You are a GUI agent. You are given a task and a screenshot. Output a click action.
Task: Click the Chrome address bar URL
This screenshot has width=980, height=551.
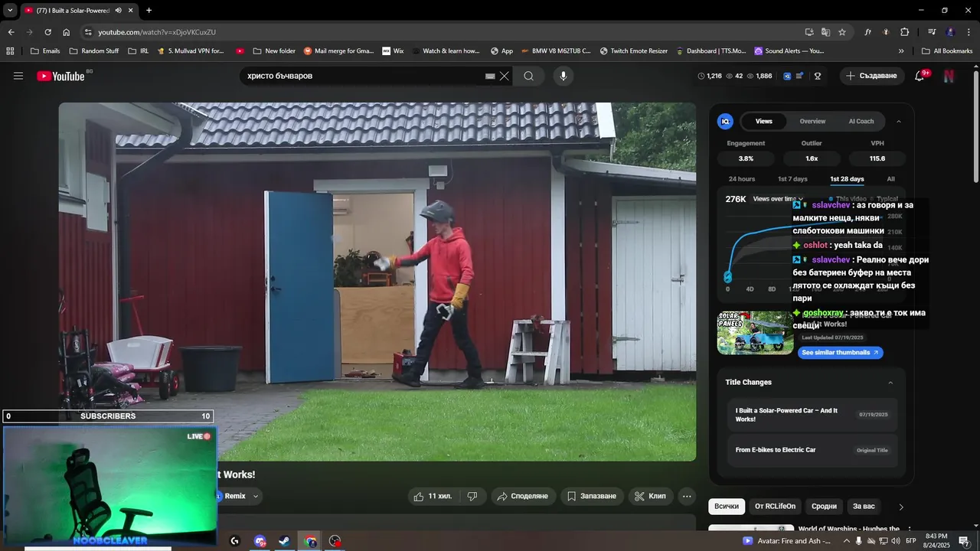click(157, 32)
